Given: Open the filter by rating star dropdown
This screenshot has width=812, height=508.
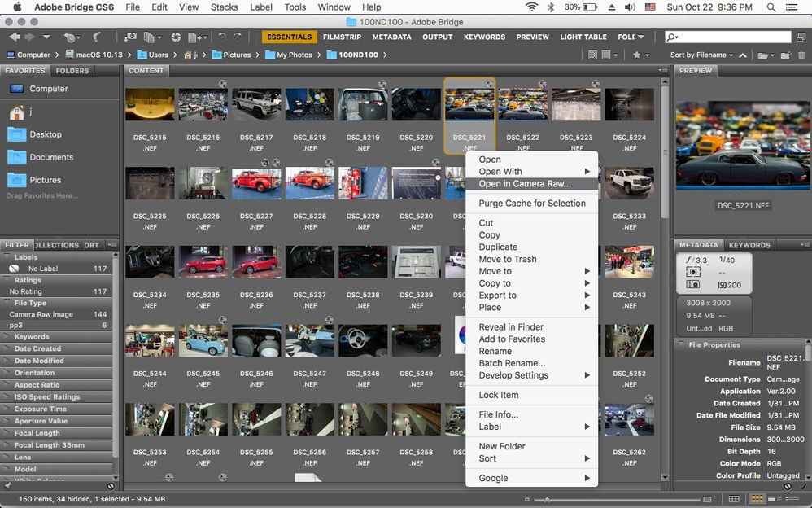Looking at the screenshot, I should click(640, 55).
